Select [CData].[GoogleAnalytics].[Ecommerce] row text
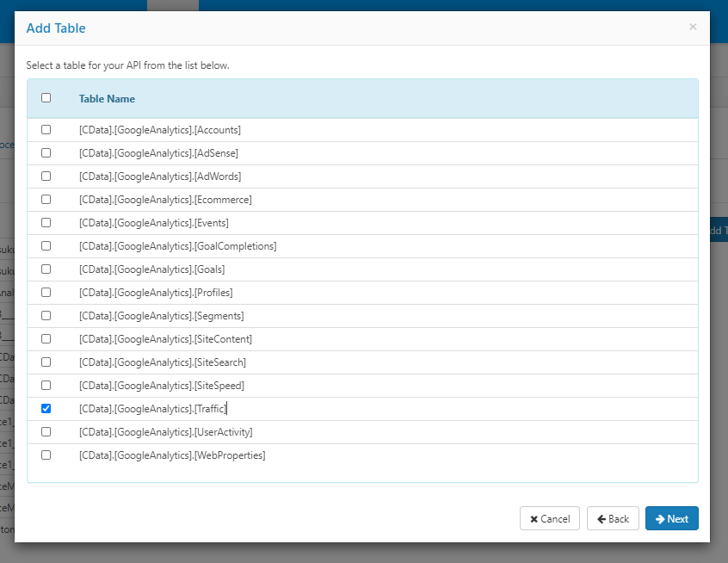 pos(165,200)
